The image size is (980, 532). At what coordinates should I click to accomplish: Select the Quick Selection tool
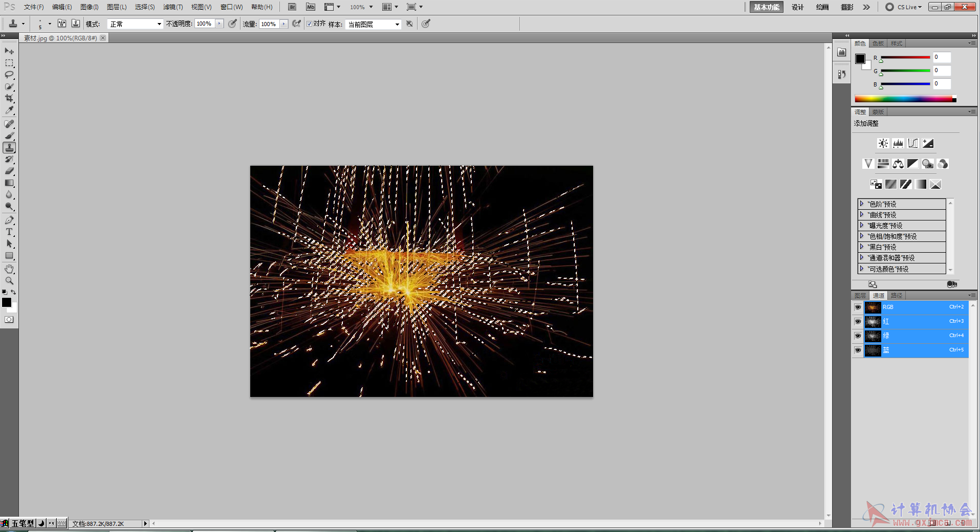coord(9,86)
